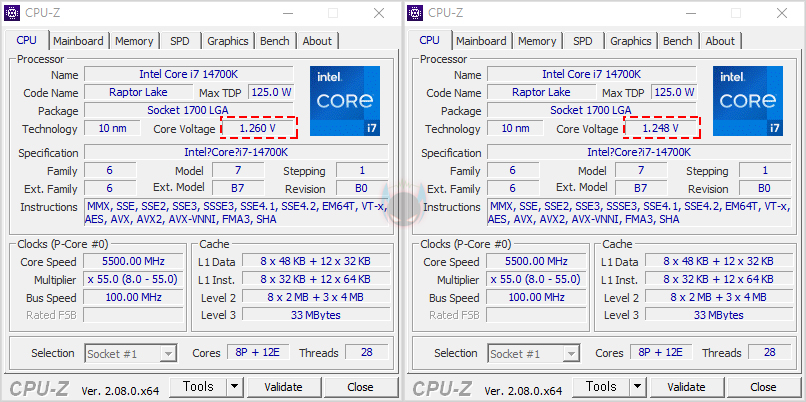
Task: Click the Intel Core i7 logo in right window
Action: (x=748, y=101)
